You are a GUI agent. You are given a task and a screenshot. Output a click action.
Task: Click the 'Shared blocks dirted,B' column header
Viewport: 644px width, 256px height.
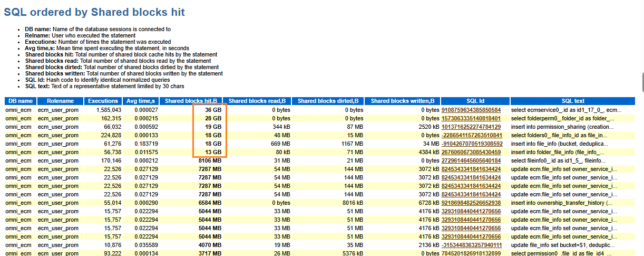[x=328, y=101]
